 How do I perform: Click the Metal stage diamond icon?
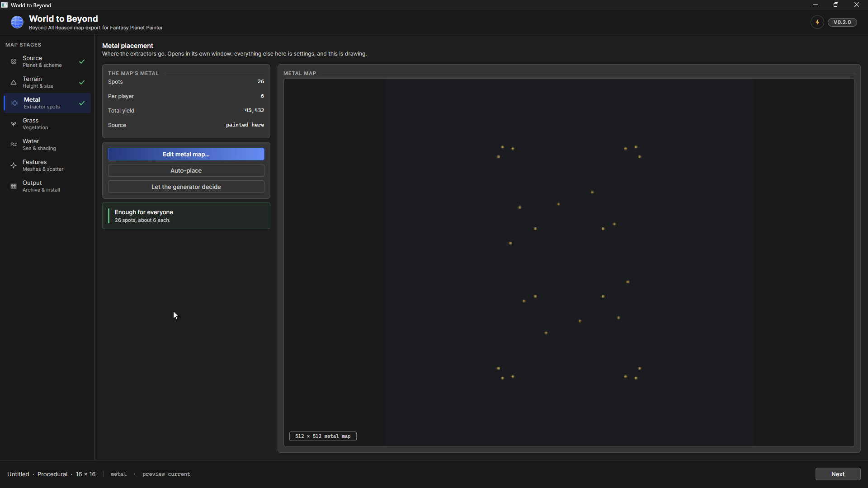(x=15, y=103)
